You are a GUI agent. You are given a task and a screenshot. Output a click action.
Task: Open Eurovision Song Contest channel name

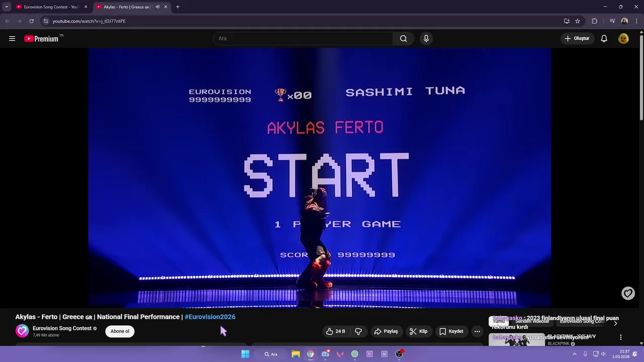tap(62, 328)
